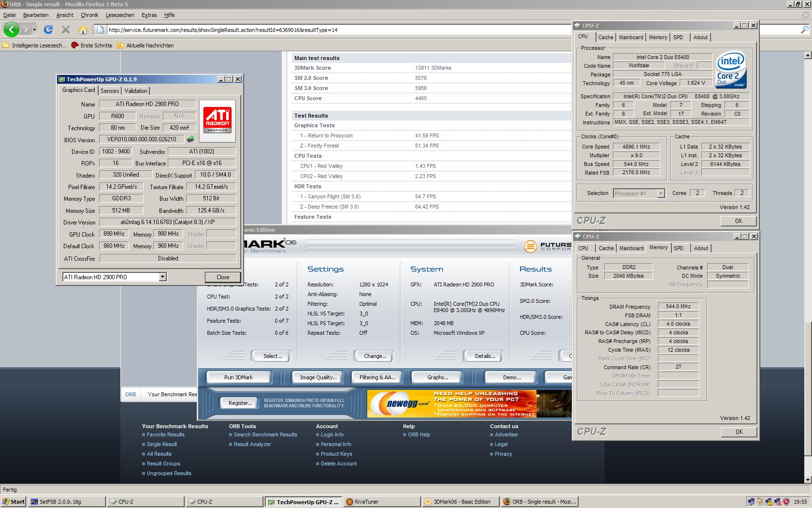
Task: Open the Login Info link
Action: click(332, 434)
